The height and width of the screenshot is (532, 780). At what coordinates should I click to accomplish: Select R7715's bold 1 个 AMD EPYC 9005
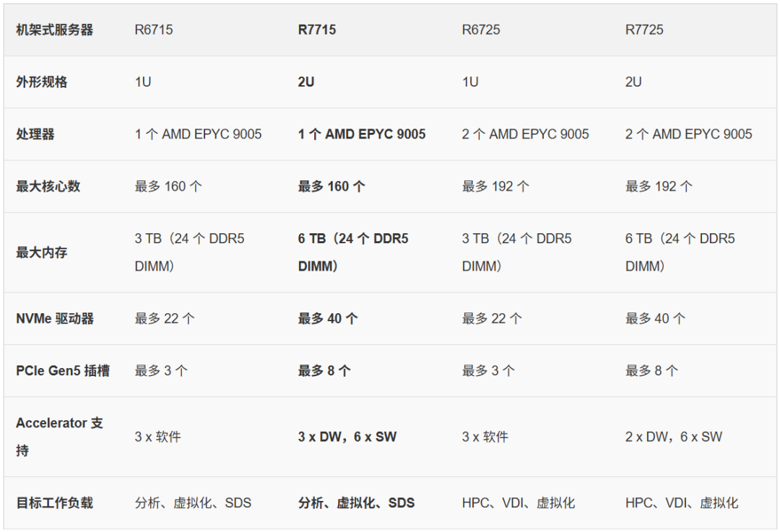coord(362,134)
